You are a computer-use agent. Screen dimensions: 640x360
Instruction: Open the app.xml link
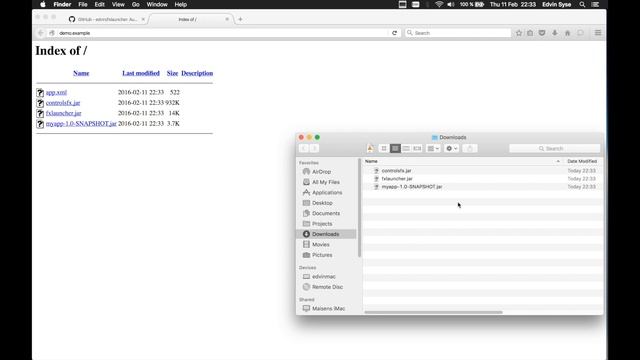pos(56,93)
